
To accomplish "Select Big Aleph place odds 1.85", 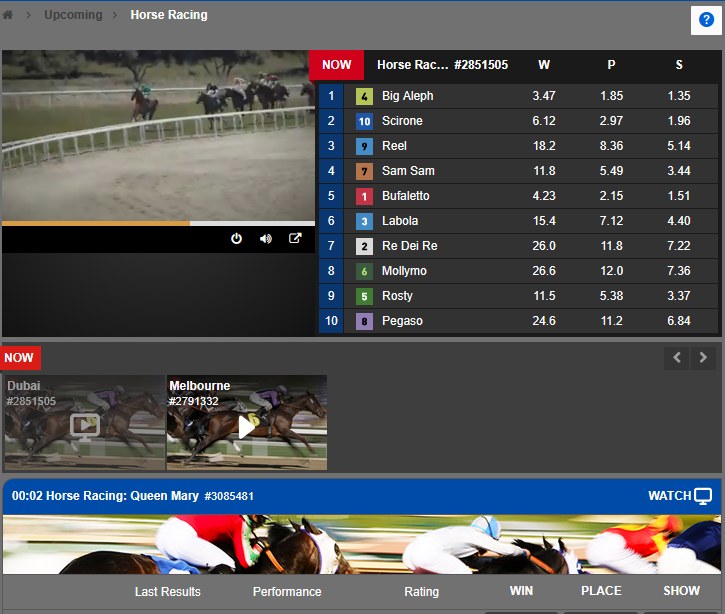I will click(611, 96).
